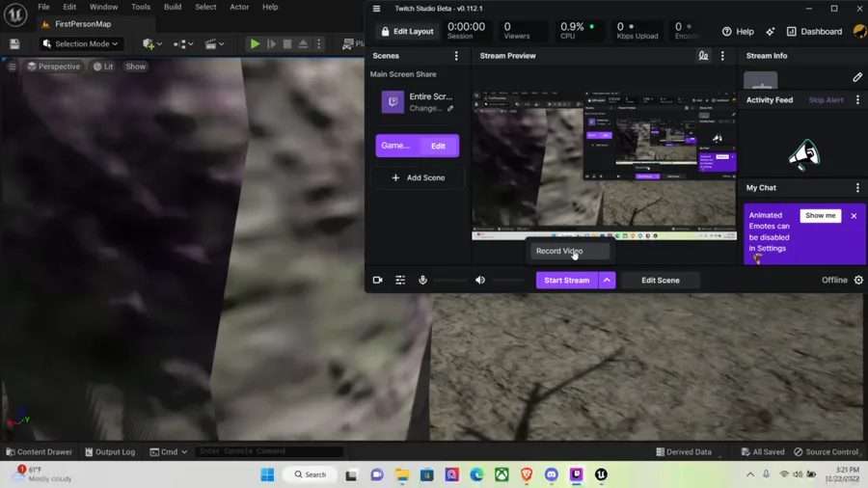Rename the Entire Screen layer with the pencil
Image resolution: width=868 pixels, height=488 pixels.
pos(450,108)
